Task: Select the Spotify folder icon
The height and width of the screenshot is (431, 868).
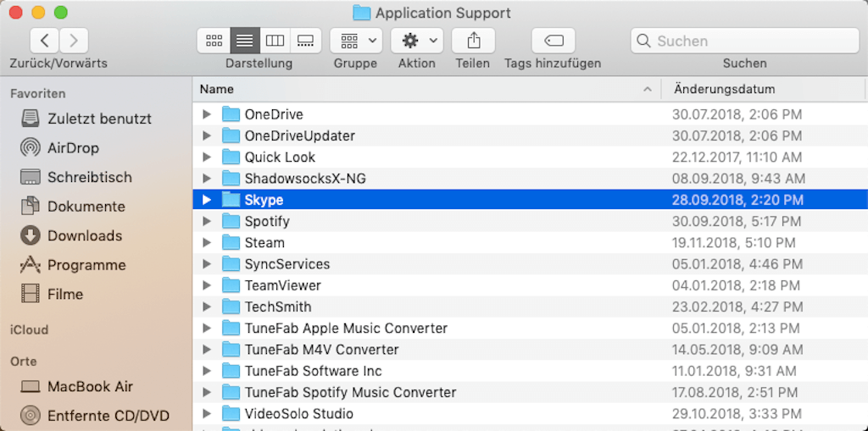Action: click(x=231, y=221)
